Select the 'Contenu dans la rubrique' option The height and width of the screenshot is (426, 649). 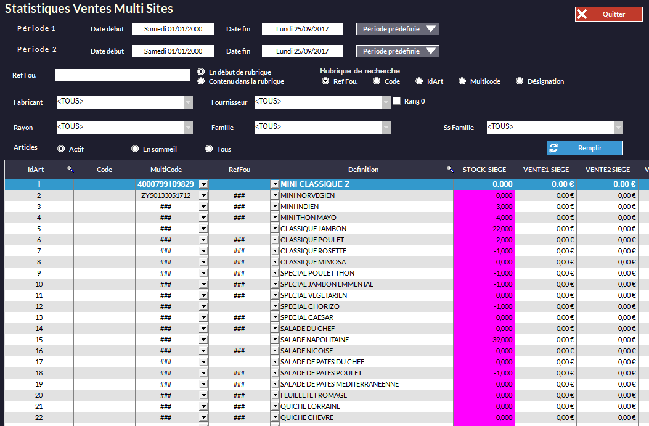(x=201, y=80)
